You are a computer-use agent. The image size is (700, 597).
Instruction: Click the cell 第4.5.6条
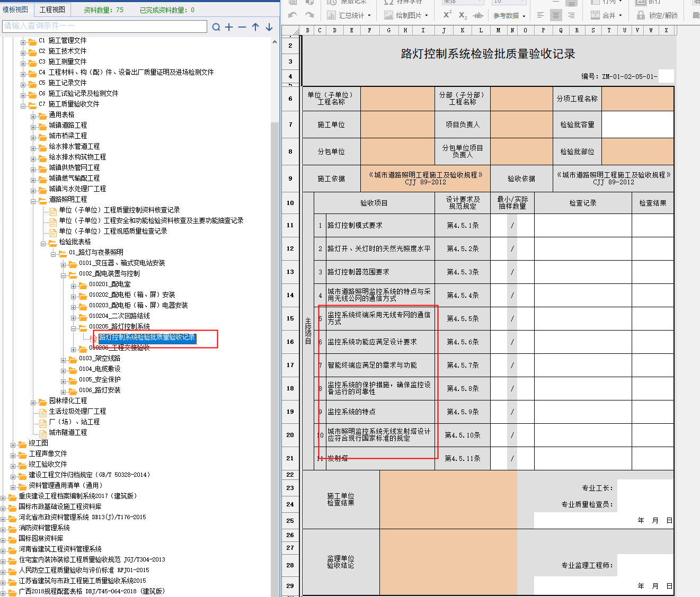coord(463,342)
